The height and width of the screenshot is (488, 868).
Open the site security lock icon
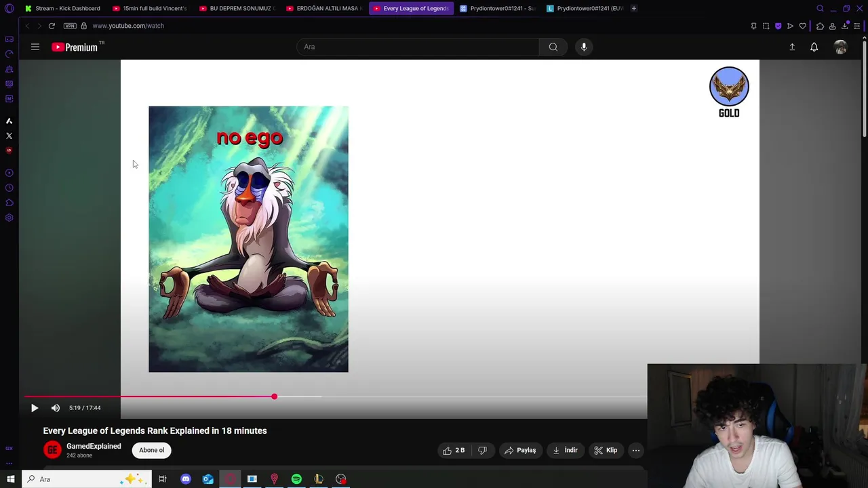[83, 26]
